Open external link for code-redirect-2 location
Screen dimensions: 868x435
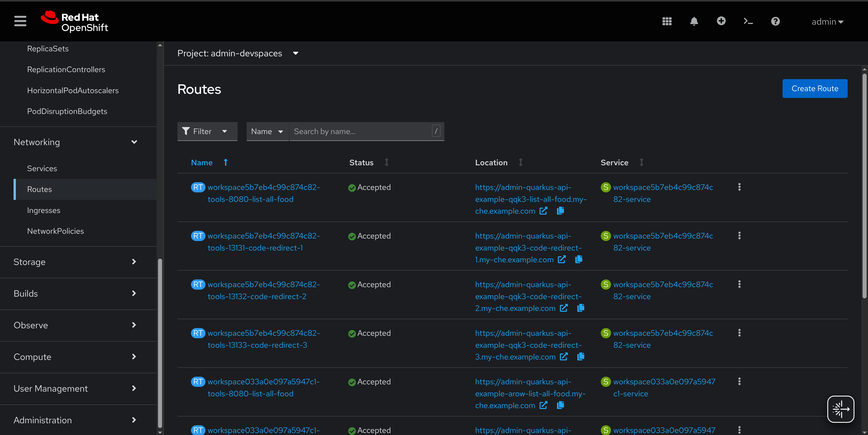tap(564, 308)
